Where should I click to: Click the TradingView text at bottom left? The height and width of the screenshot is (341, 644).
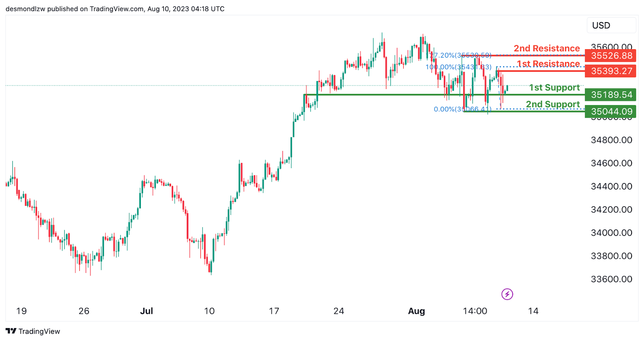(39, 331)
